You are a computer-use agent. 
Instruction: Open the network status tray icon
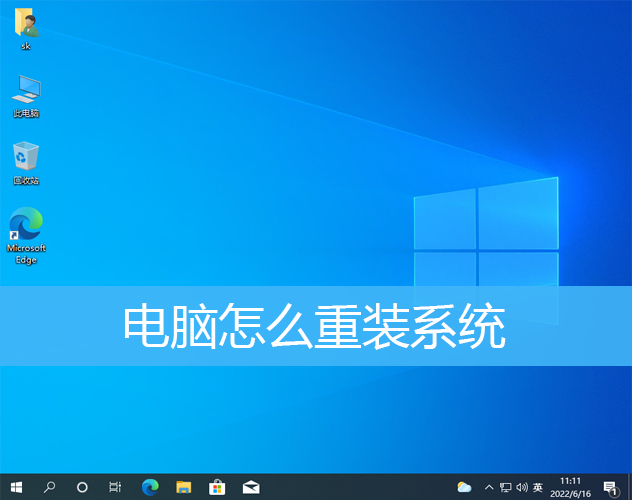coord(505,487)
